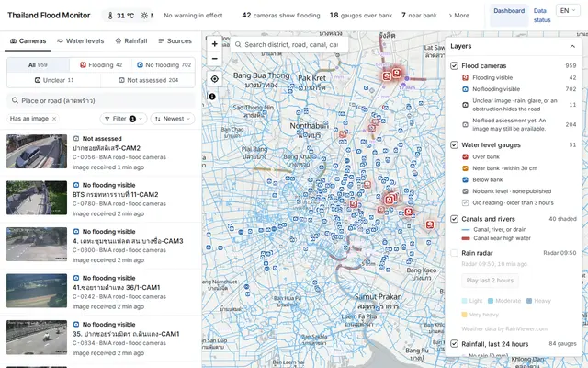
Task: Open thumbnail of camera C-0242
Action: [37, 291]
